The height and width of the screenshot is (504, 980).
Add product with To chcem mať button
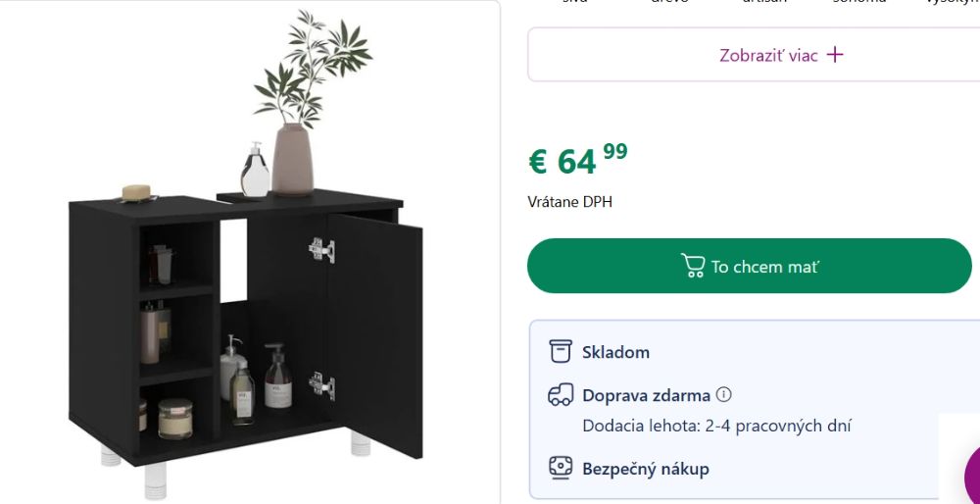coord(750,266)
